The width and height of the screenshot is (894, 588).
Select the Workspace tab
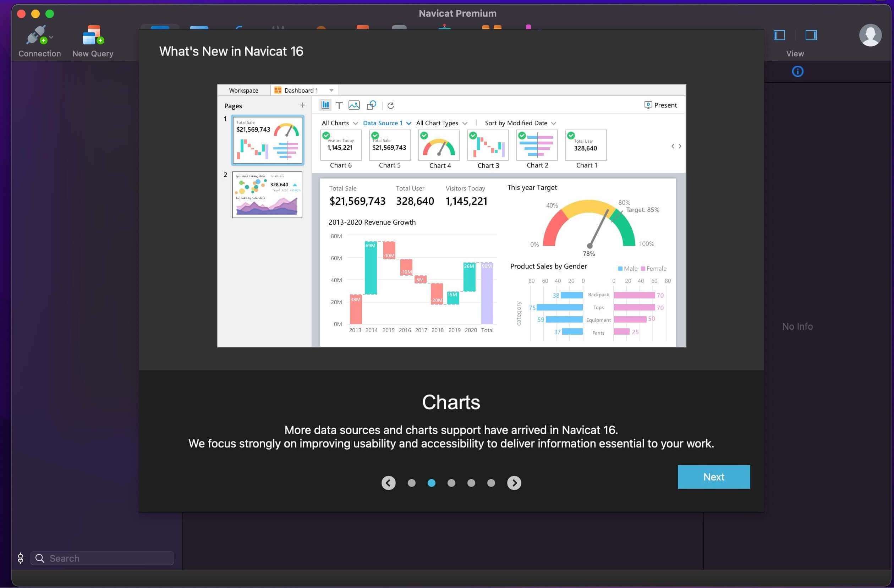click(243, 90)
